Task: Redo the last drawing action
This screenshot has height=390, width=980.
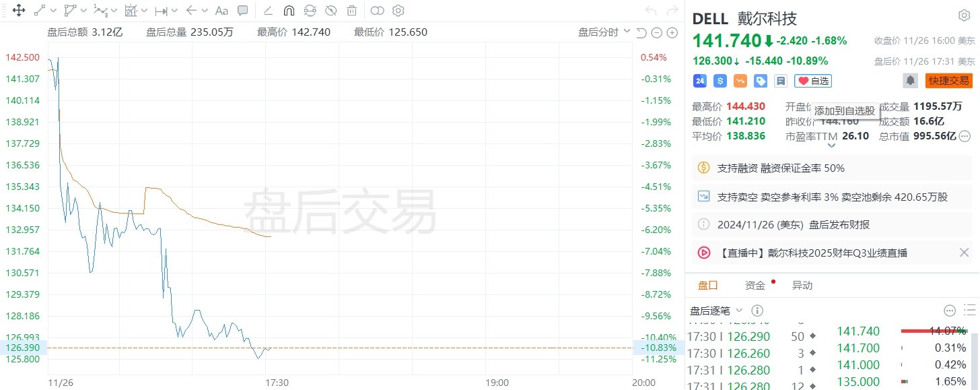Action: 672,11
